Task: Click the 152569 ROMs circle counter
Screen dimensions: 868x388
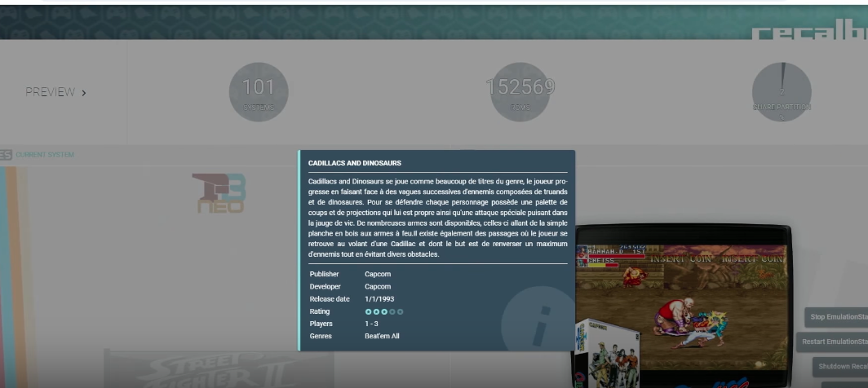Action: (x=520, y=92)
